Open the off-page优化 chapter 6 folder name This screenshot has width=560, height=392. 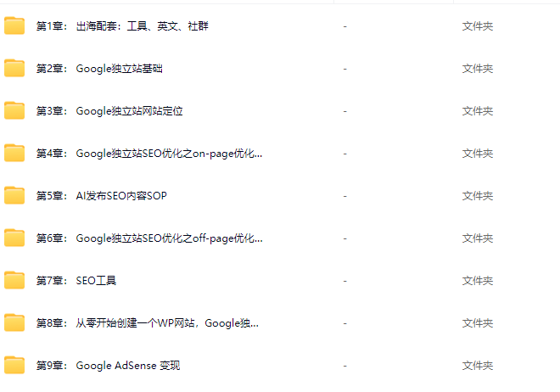(149, 238)
